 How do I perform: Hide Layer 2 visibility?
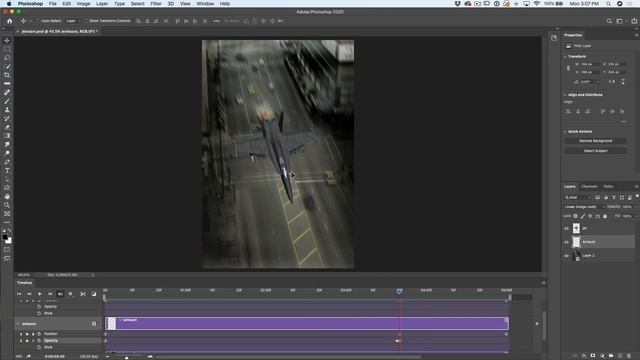[567, 256]
